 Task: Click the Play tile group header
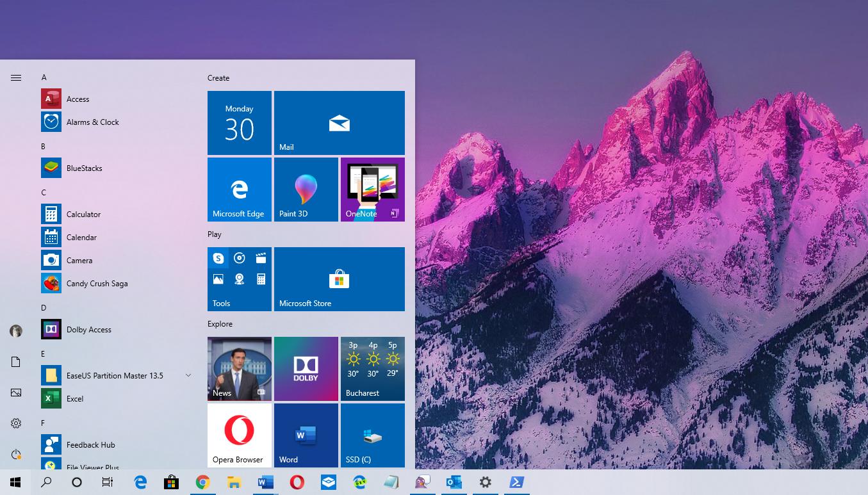pos(215,234)
